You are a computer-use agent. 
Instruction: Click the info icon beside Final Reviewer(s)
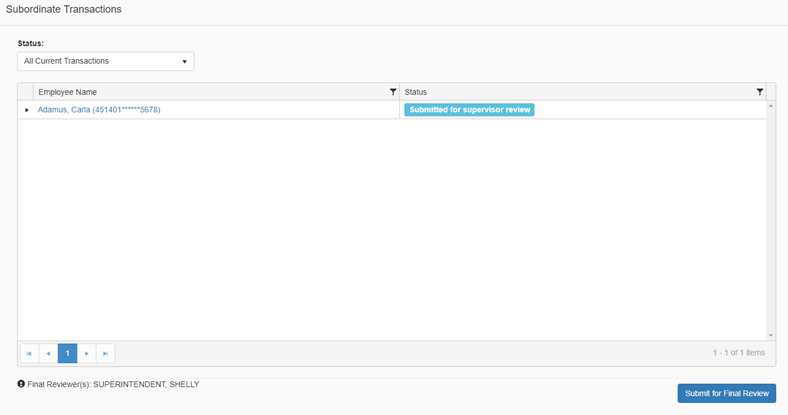pyautogui.click(x=21, y=384)
